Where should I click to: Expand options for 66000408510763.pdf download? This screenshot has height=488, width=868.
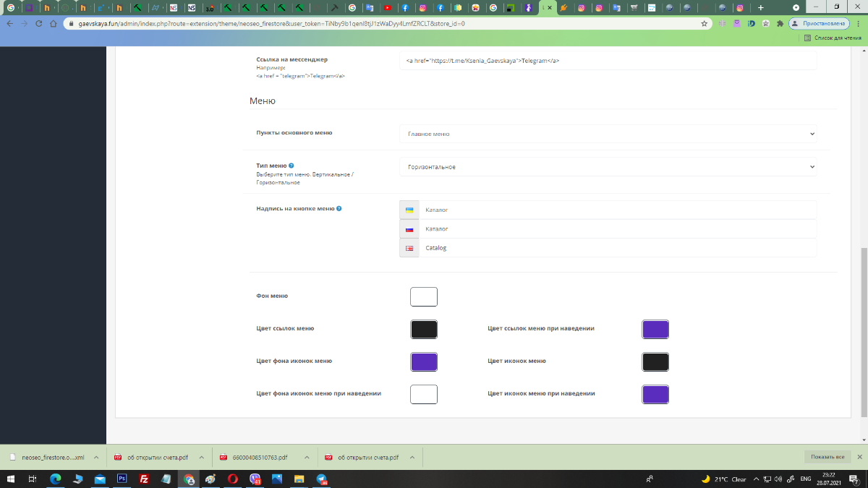tap(307, 458)
